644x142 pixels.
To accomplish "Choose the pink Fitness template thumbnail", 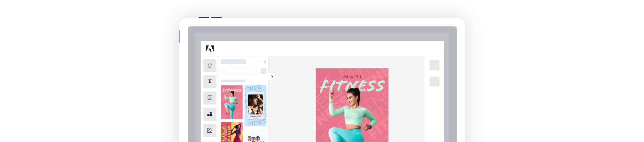I will coord(231,102).
